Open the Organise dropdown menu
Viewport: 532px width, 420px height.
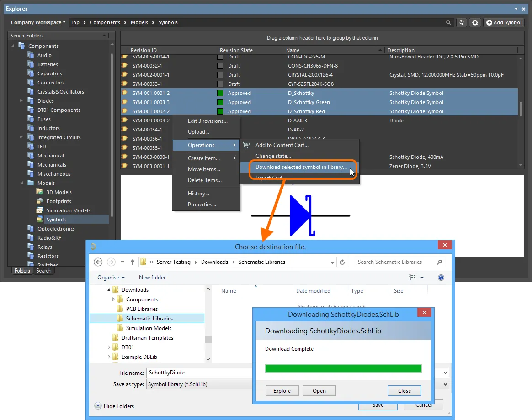[111, 278]
